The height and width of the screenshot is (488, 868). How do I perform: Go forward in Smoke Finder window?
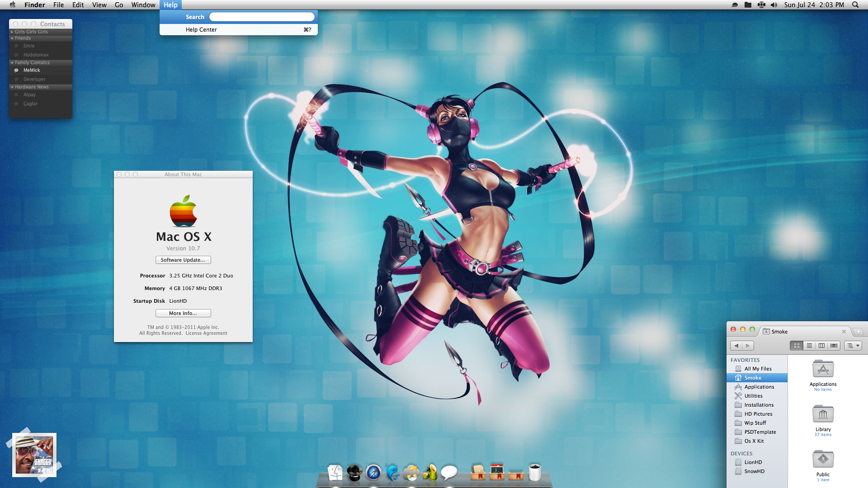pyautogui.click(x=748, y=346)
